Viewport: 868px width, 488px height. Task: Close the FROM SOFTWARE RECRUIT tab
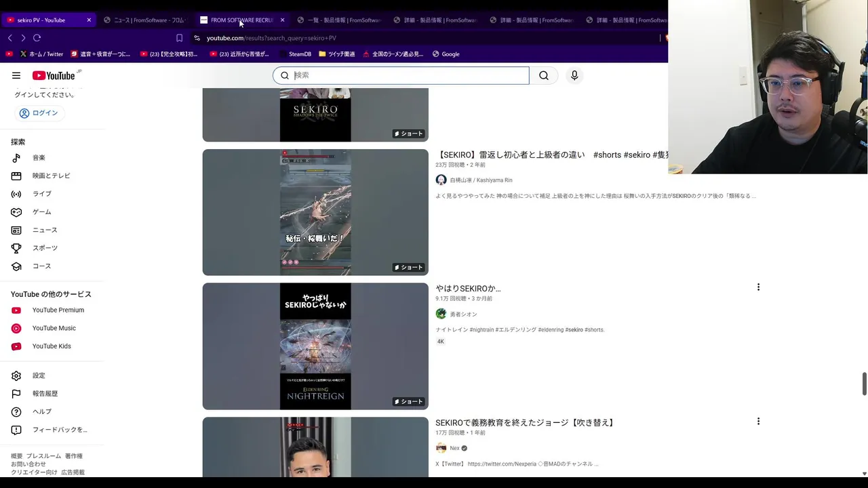pyautogui.click(x=283, y=20)
